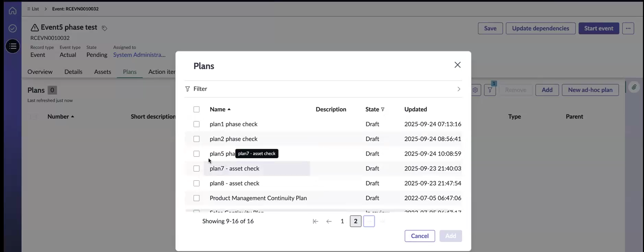Switch to the Details tab

point(73,72)
